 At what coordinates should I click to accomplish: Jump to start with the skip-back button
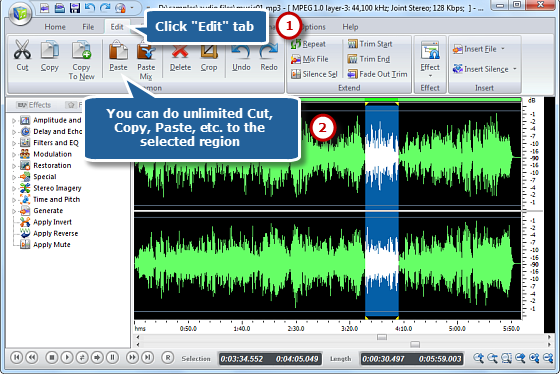coord(16,357)
